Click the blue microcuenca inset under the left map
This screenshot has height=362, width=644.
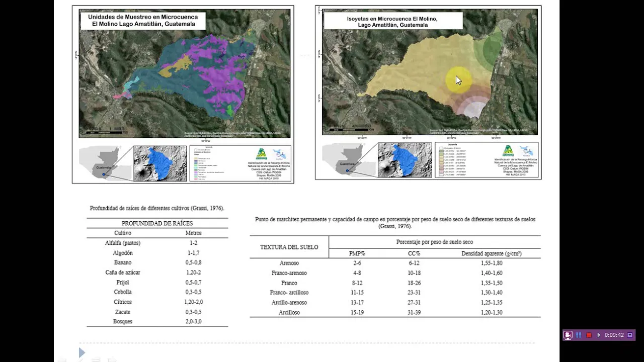(160, 163)
